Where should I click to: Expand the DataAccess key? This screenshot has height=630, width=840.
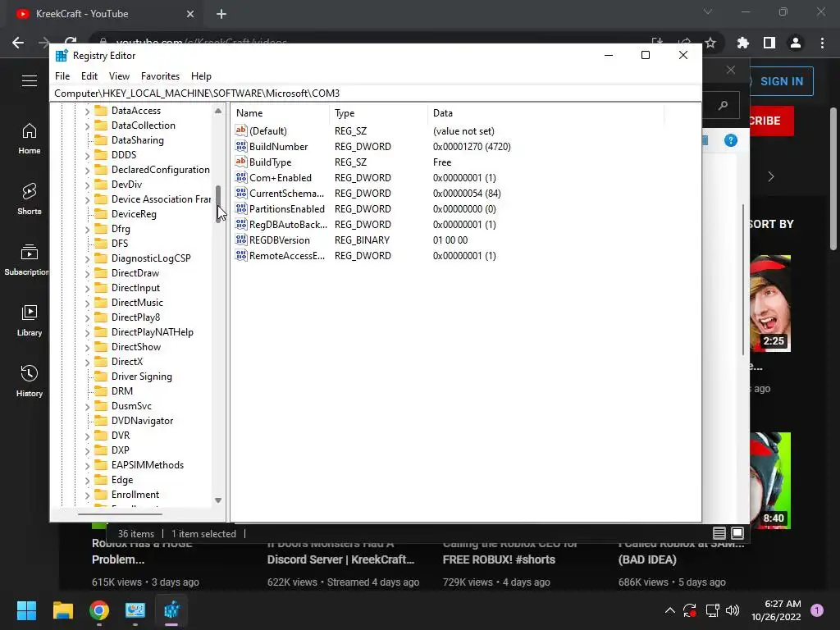tap(87, 111)
